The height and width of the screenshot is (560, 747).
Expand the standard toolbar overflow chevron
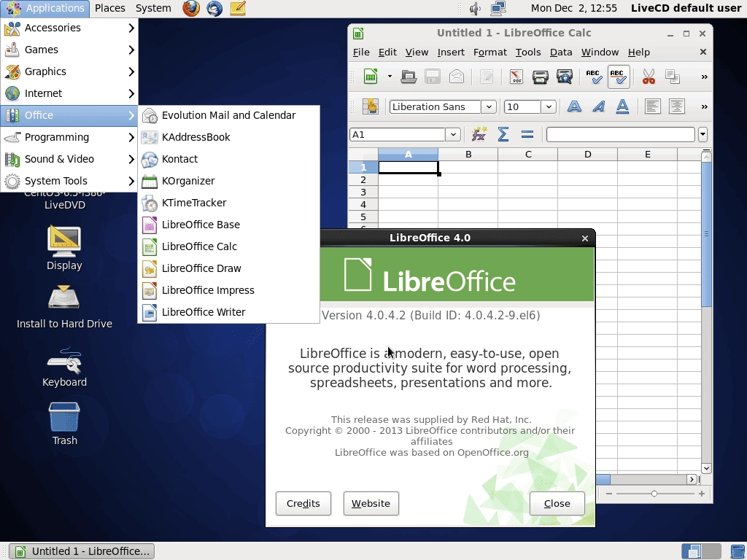coord(704,77)
